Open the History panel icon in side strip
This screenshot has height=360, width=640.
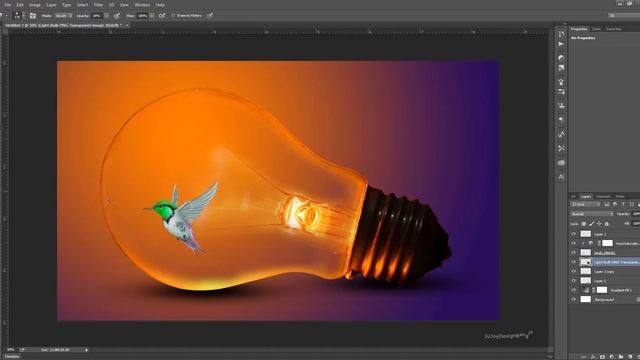click(x=561, y=34)
